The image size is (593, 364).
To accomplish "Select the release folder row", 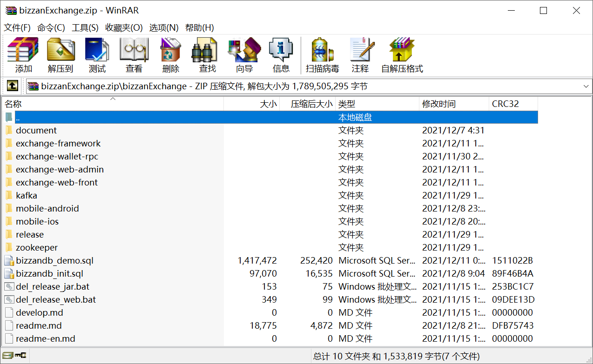I will 270,234.
